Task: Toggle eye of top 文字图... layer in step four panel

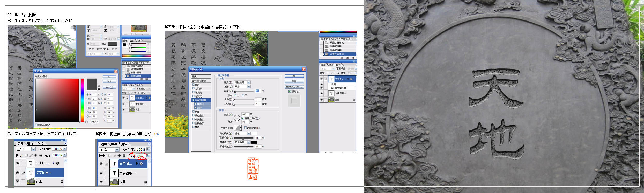Action: (101, 163)
